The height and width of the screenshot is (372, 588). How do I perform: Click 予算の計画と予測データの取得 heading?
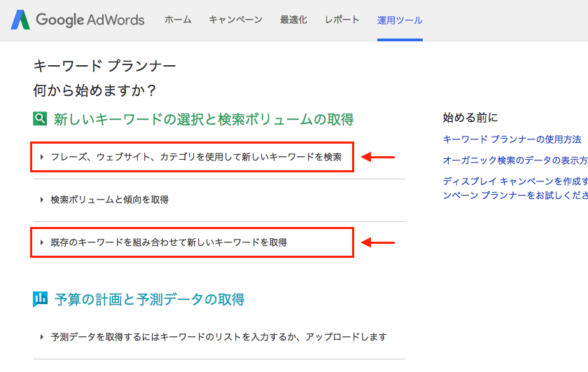pyautogui.click(x=149, y=300)
